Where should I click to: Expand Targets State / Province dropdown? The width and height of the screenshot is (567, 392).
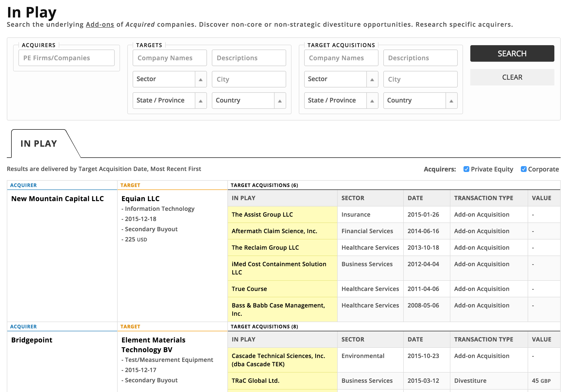200,101
